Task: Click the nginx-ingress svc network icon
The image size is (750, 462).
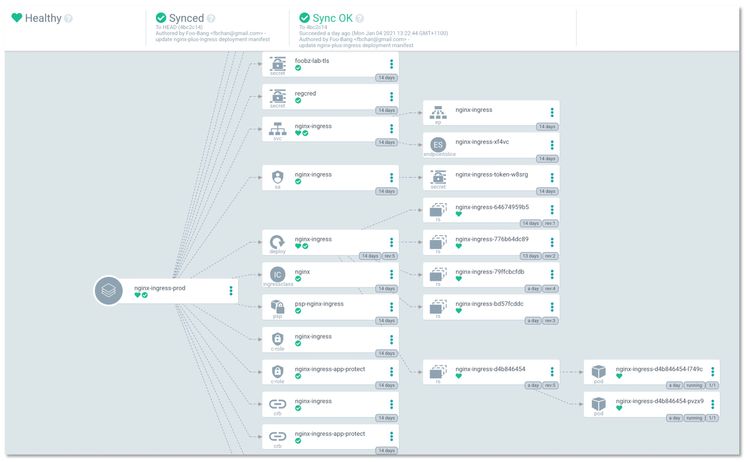Action: pos(278,128)
